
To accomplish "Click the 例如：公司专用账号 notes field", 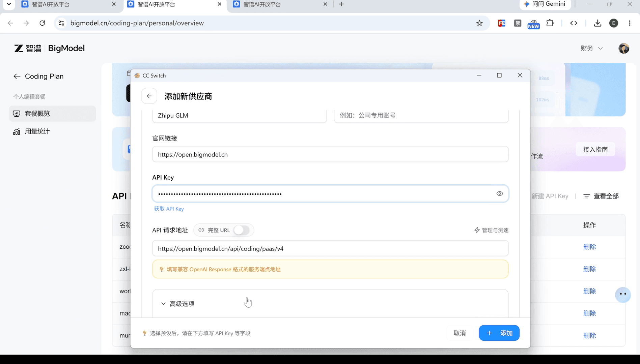I will tap(421, 115).
